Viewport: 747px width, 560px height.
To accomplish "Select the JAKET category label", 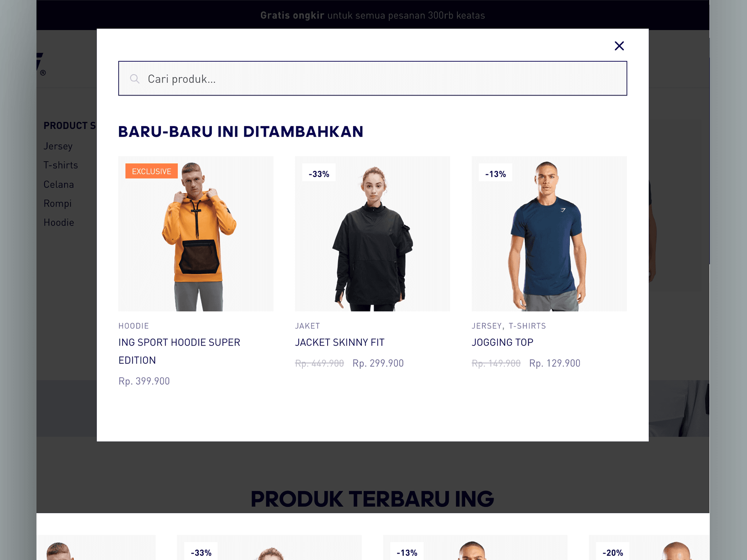I will click(307, 326).
